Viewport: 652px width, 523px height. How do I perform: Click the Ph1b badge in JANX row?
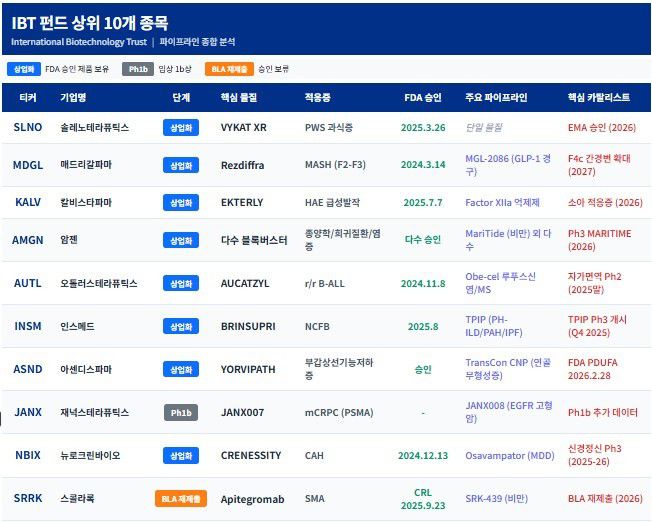(181, 412)
